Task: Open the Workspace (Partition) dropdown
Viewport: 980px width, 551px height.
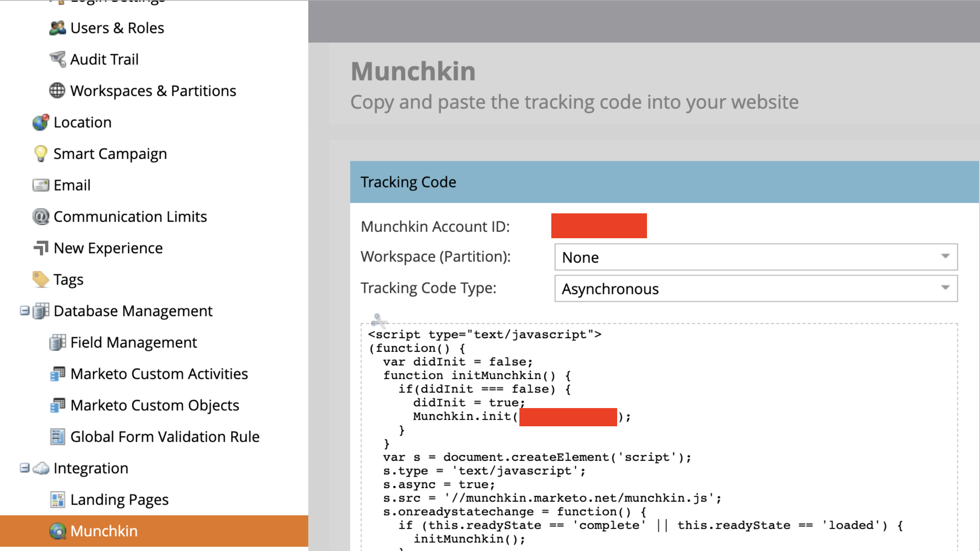Action: tap(756, 257)
